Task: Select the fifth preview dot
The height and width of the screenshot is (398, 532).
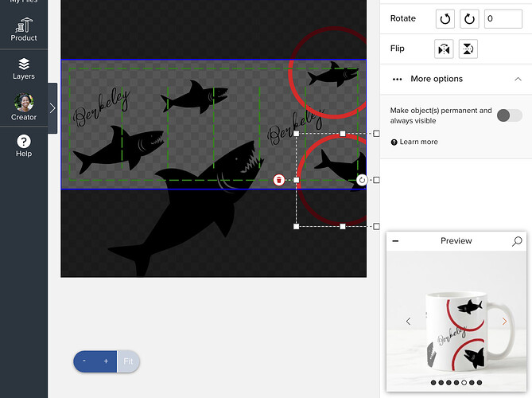Action: (x=464, y=383)
